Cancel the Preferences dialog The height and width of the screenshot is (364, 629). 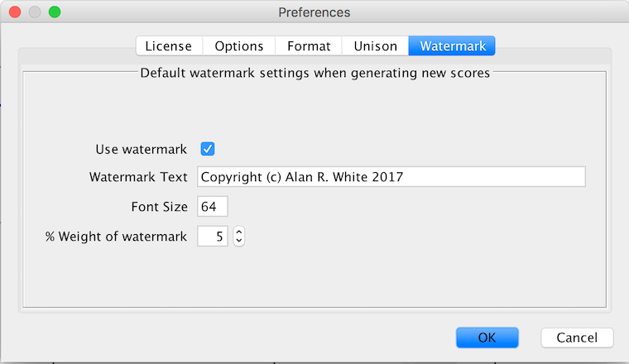[x=577, y=338]
